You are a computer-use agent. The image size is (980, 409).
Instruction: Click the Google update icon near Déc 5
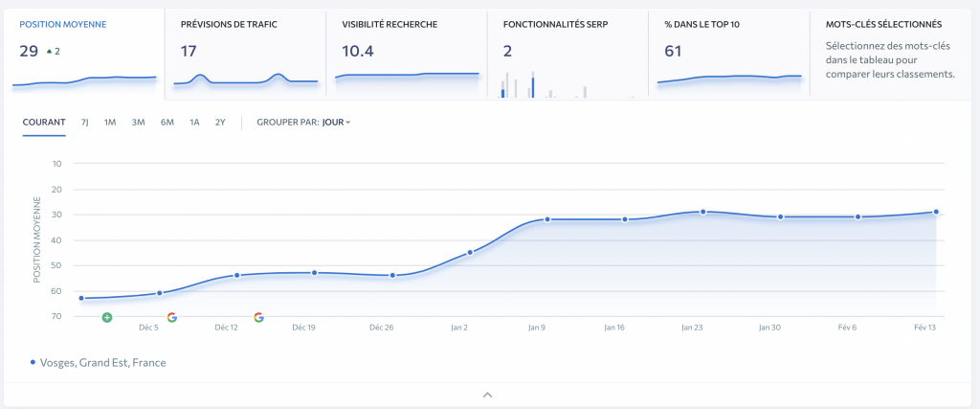coord(172,318)
